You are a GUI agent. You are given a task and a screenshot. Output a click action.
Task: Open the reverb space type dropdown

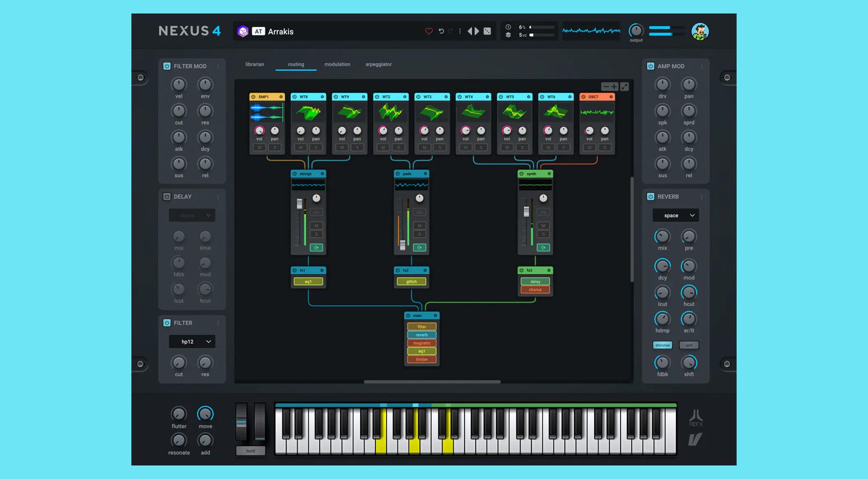point(676,215)
